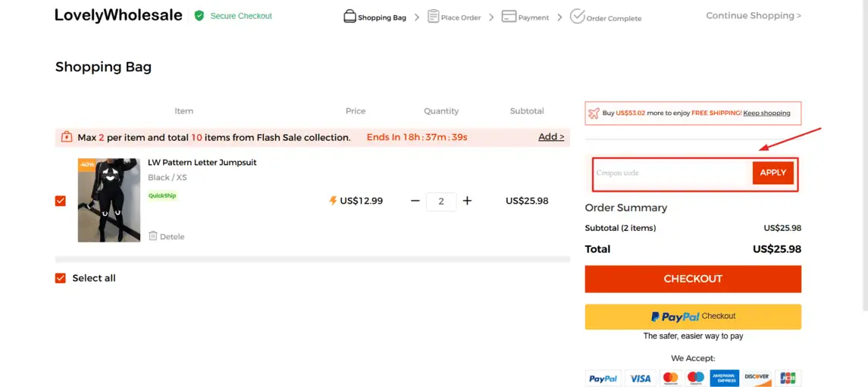Follow the Keep shopping link
The image size is (868, 387).
point(766,113)
